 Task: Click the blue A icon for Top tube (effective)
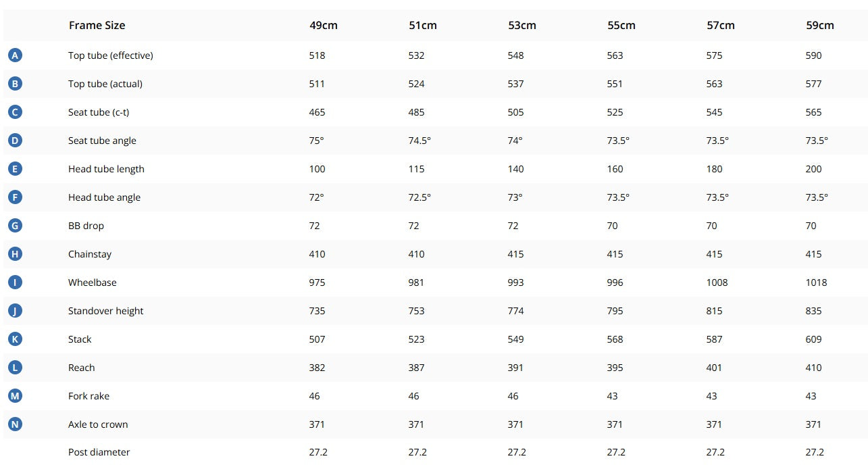click(x=15, y=55)
